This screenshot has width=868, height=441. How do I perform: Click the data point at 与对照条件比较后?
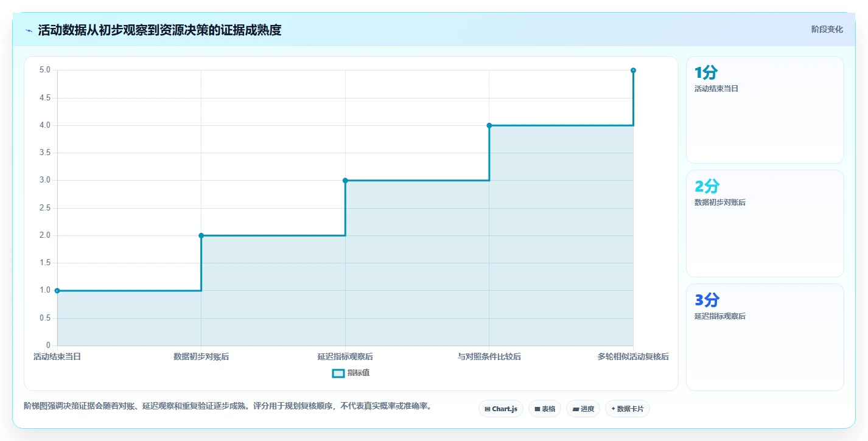pos(489,125)
